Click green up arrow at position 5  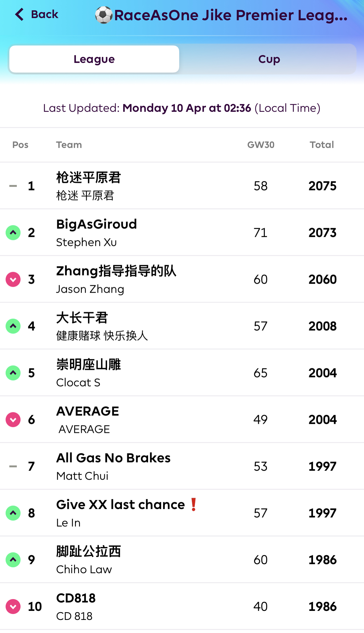coord(13,373)
